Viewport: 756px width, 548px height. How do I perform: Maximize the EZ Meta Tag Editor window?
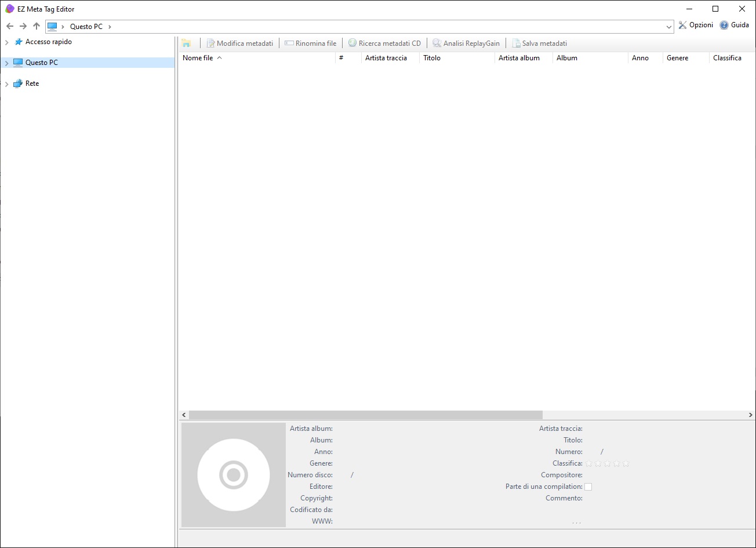pyautogui.click(x=715, y=9)
